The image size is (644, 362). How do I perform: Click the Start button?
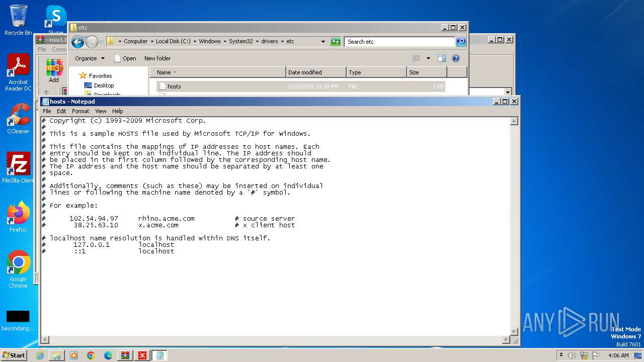14,355
